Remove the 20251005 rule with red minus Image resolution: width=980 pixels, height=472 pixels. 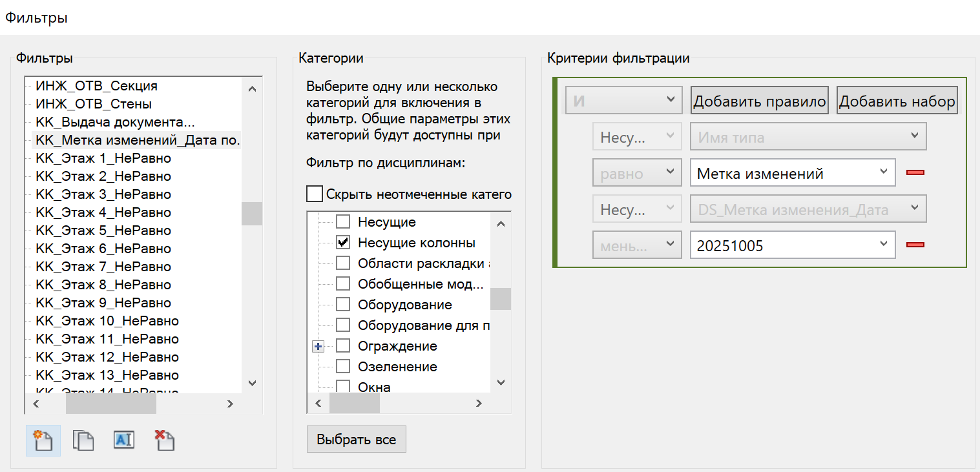[915, 245]
